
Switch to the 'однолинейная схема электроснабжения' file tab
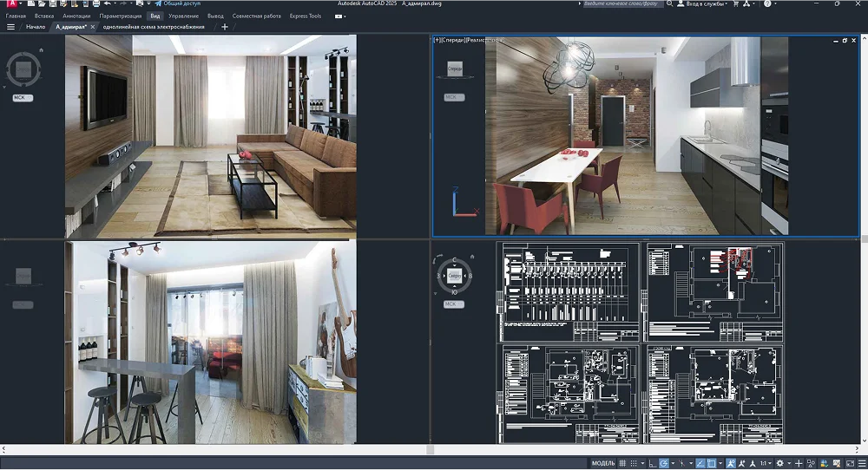155,27
